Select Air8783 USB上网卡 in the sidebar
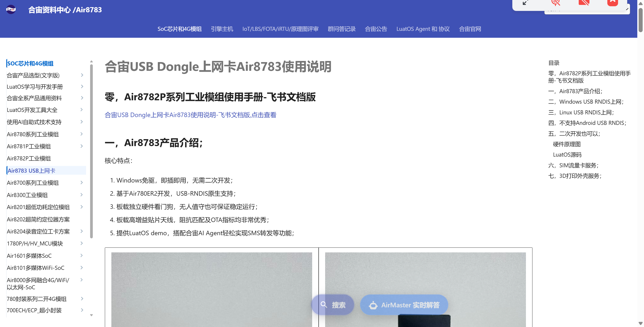 [x=46, y=171]
